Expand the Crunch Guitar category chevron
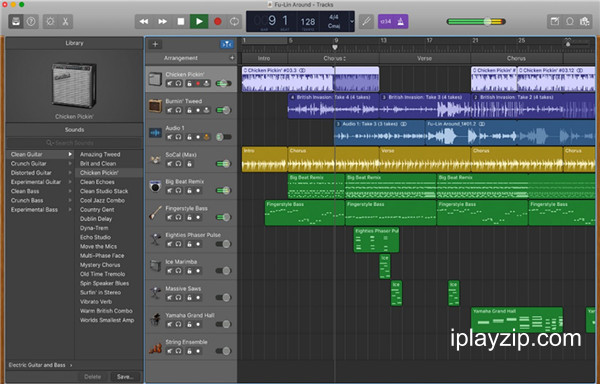 click(x=70, y=163)
